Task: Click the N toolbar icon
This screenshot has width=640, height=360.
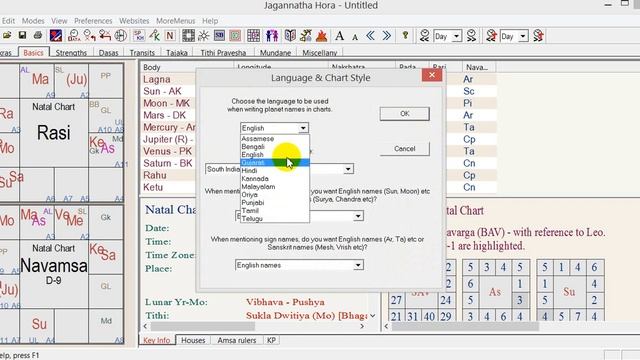Action: [x=170, y=36]
